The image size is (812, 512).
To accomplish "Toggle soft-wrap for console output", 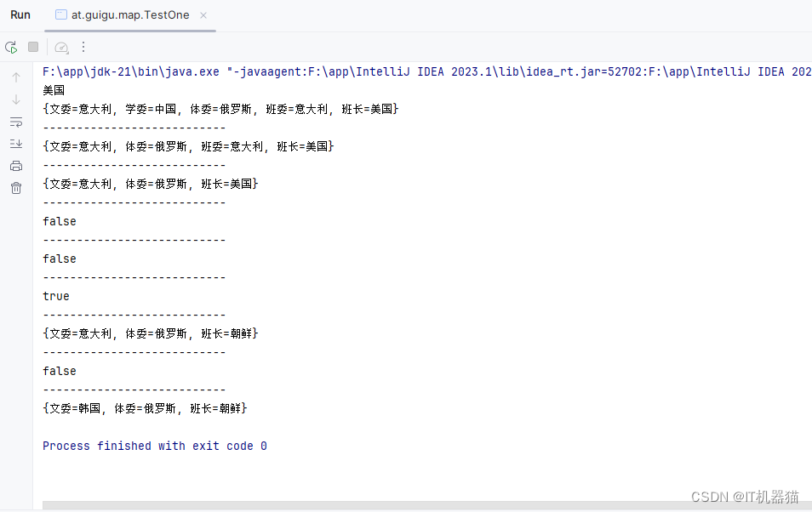I will 16,122.
